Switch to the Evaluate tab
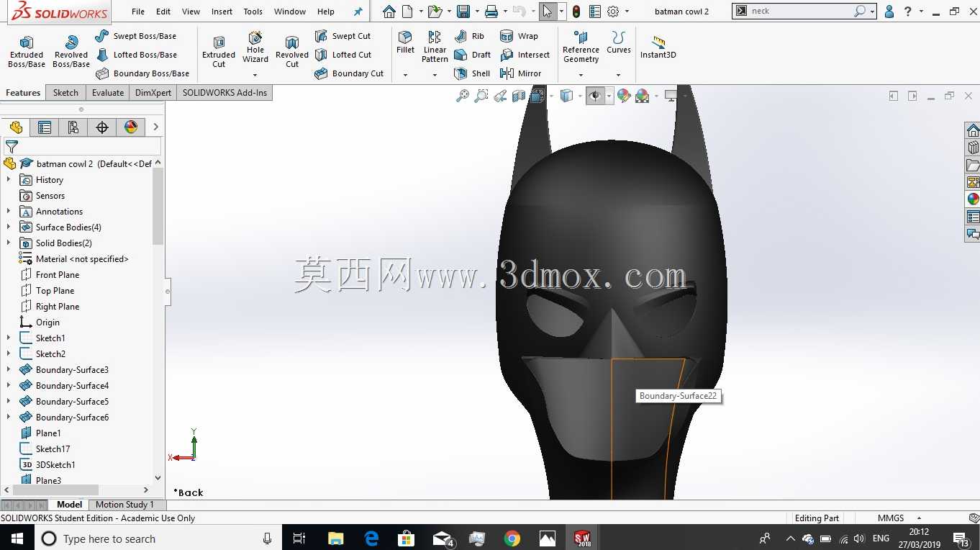This screenshot has width=980, height=550. coord(108,93)
